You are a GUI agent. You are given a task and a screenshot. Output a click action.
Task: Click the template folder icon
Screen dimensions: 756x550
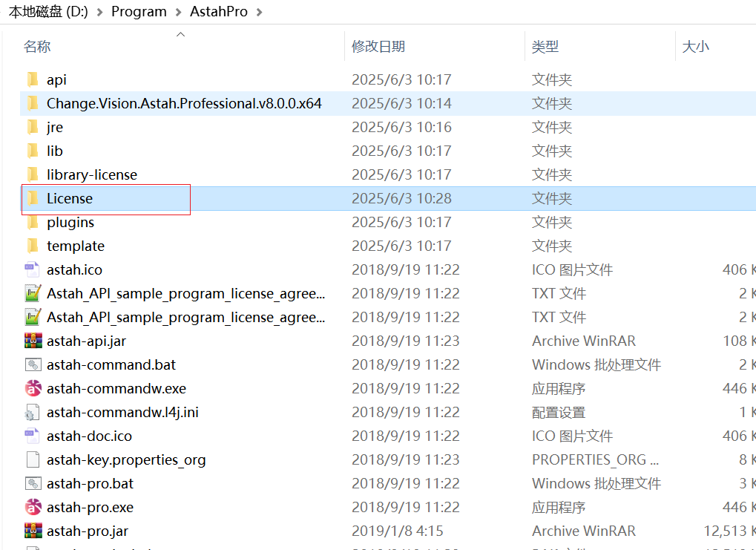33,246
